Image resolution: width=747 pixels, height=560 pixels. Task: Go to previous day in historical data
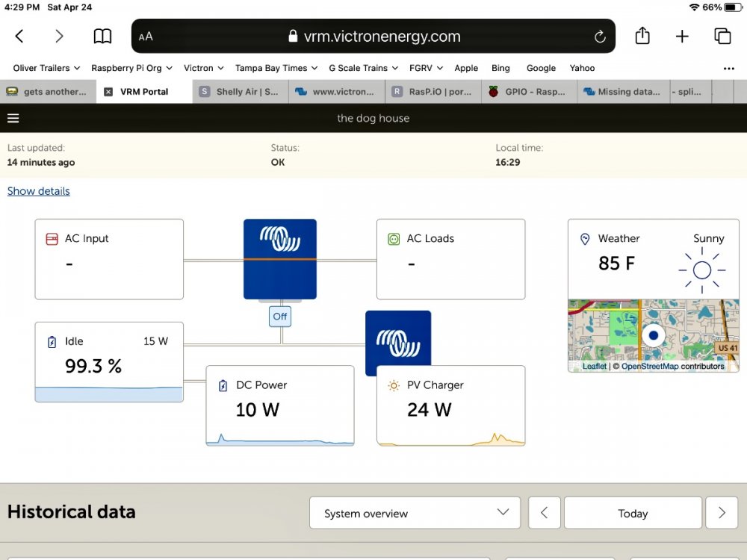pos(544,513)
